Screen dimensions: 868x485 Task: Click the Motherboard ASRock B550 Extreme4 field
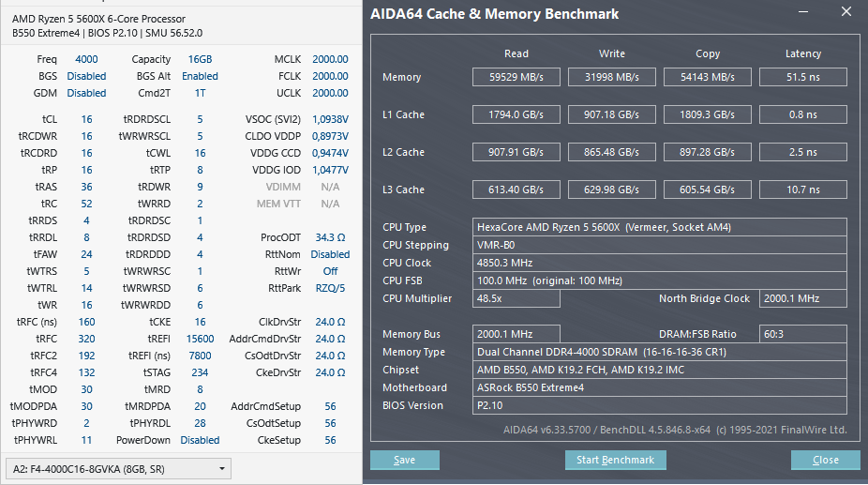click(660, 387)
